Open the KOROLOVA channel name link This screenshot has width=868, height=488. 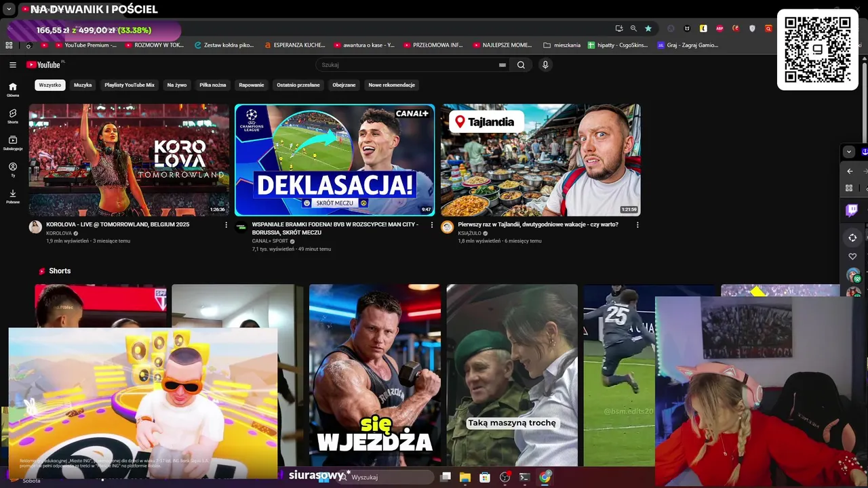[59, 233]
